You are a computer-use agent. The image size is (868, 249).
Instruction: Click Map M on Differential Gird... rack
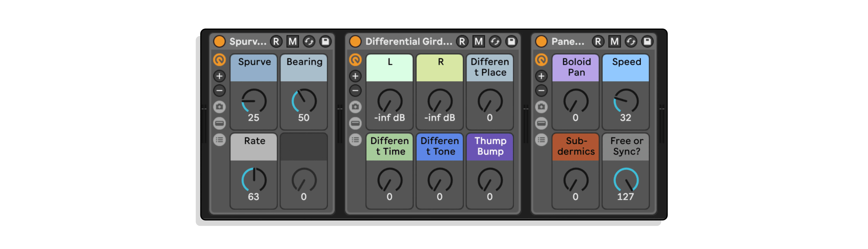pyautogui.click(x=478, y=42)
